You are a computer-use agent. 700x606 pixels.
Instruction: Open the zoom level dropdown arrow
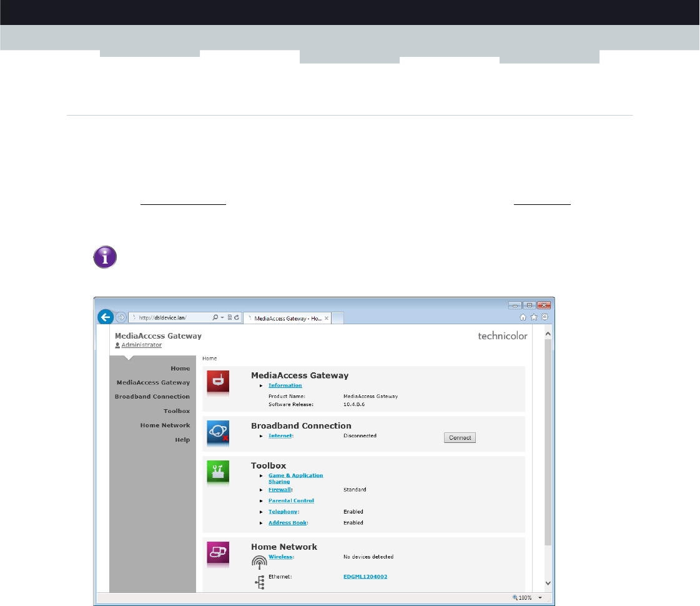coord(540,597)
